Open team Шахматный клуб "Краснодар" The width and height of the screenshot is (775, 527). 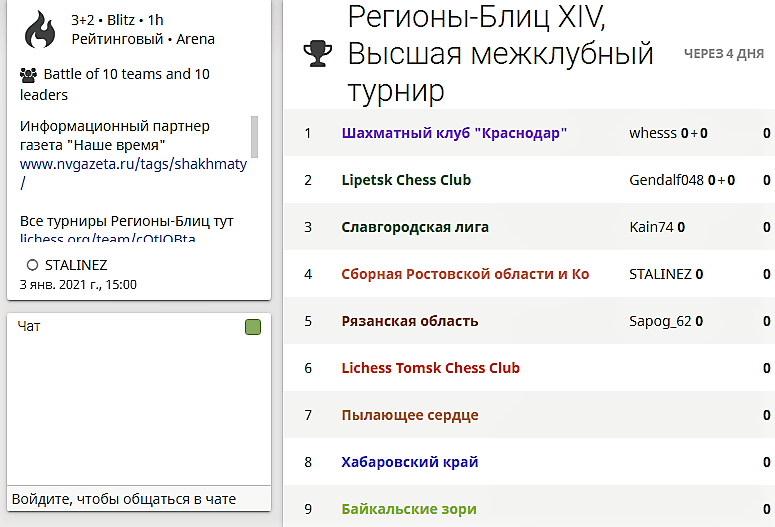[454, 133]
